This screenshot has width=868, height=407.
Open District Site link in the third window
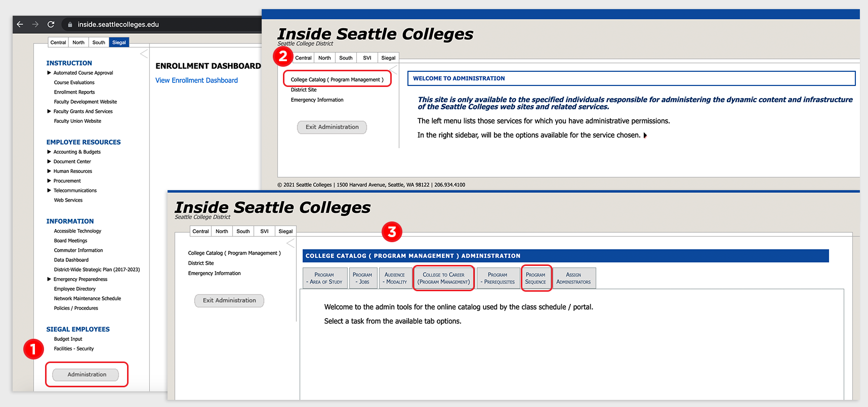point(201,263)
